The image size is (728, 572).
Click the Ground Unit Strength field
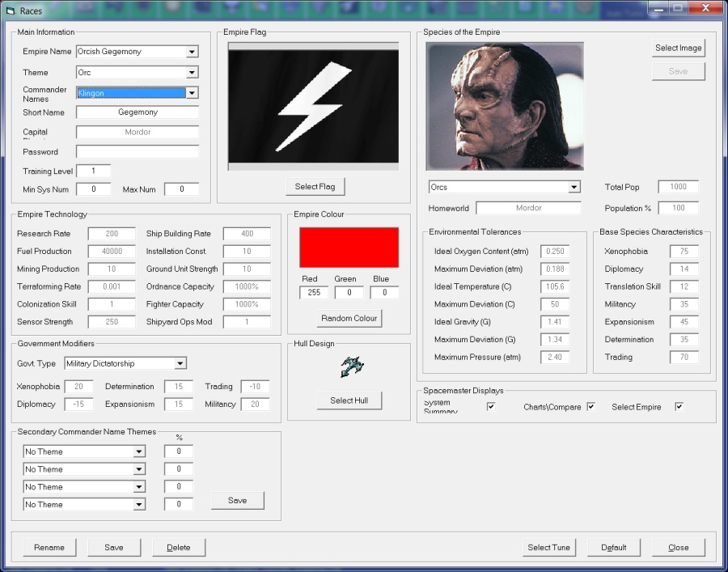247,269
